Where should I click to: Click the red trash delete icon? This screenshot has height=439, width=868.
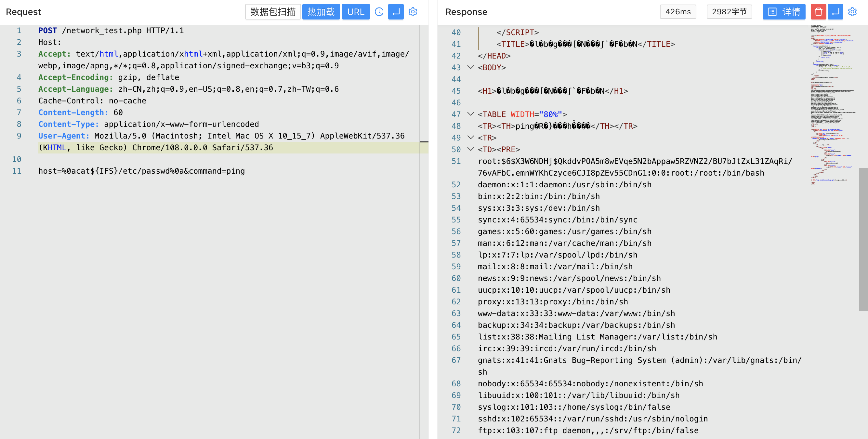coord(818,12)
